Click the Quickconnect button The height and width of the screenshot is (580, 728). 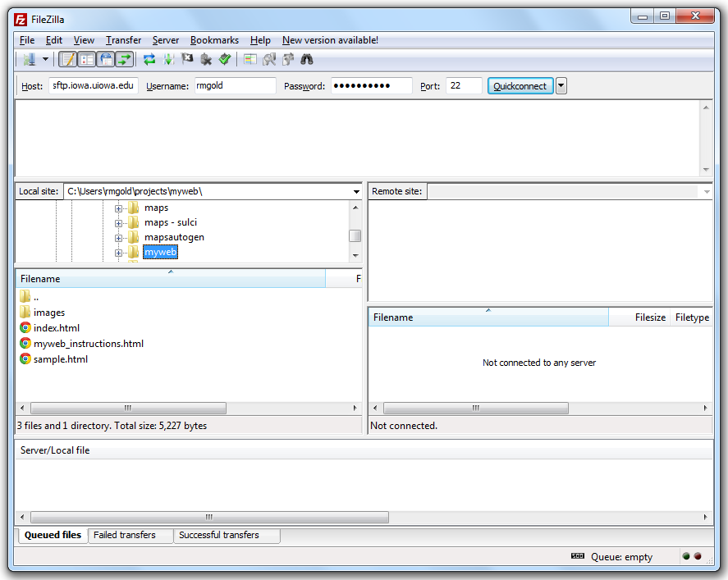520,86
